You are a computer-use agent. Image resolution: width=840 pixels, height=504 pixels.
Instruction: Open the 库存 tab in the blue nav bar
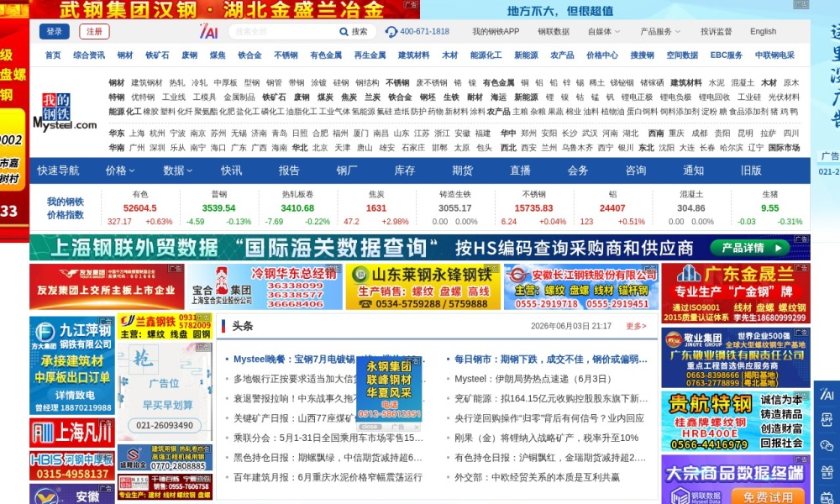405,171
